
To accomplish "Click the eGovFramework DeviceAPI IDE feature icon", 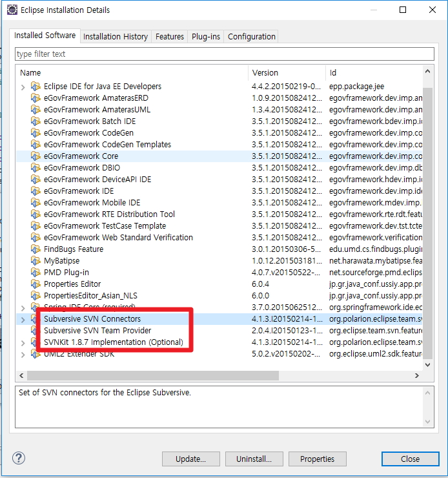I will [x=36, y=180].
